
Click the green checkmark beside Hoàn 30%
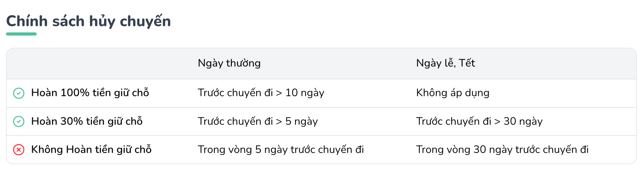point(19,121)
